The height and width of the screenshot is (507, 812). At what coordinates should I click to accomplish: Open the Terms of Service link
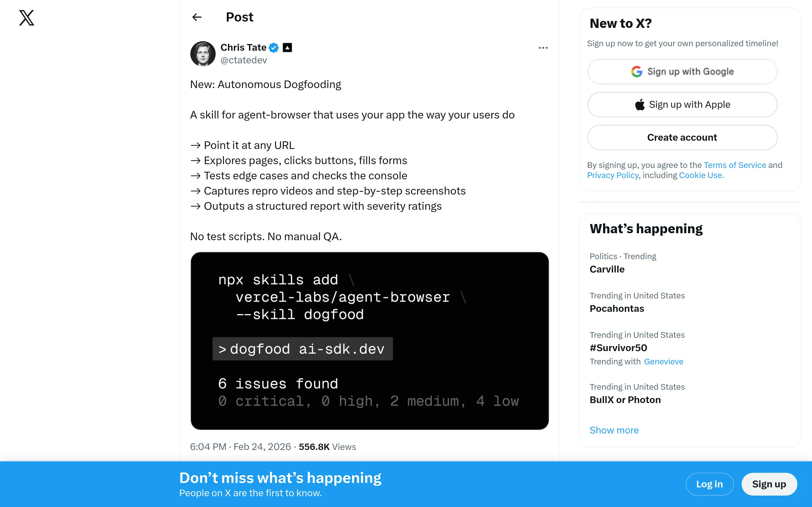[735, 165]
